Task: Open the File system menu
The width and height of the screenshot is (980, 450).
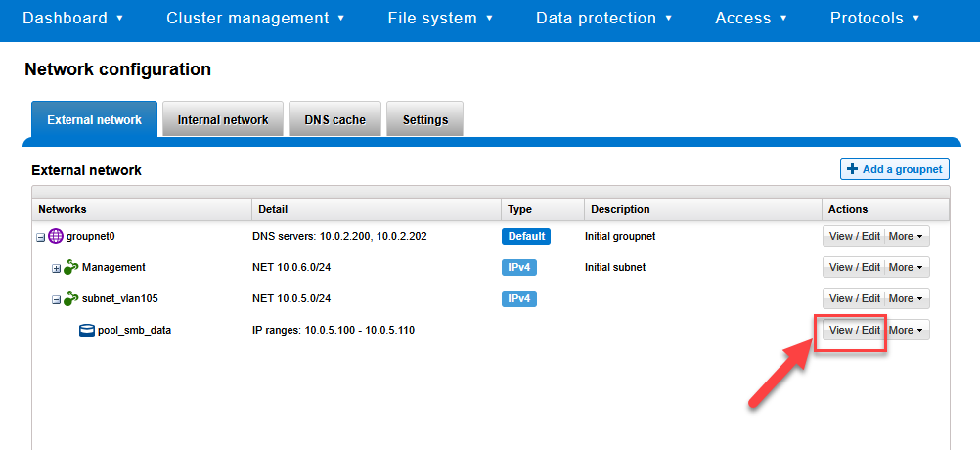Action: tap(440, 18)
